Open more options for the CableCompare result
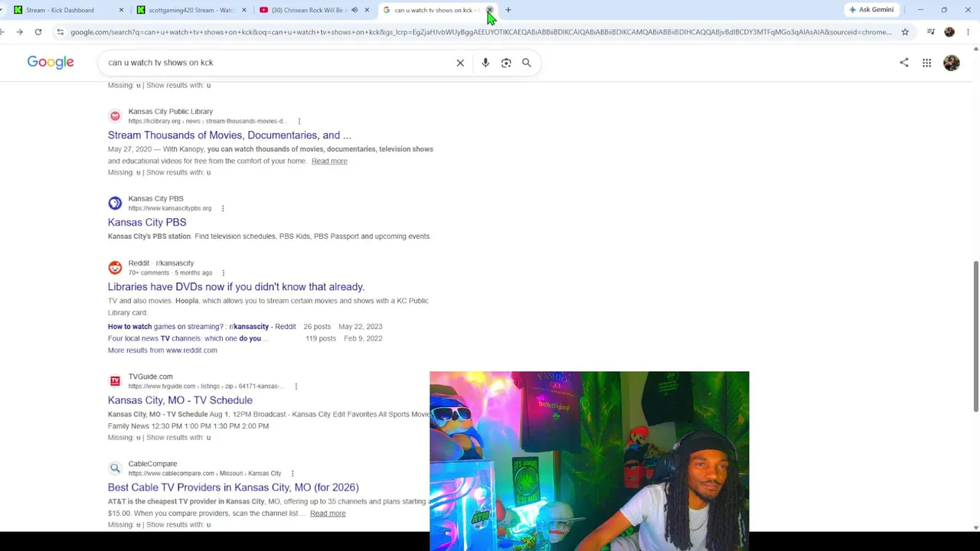The height and width of the screenshot is (551, 980). (292, 474)
